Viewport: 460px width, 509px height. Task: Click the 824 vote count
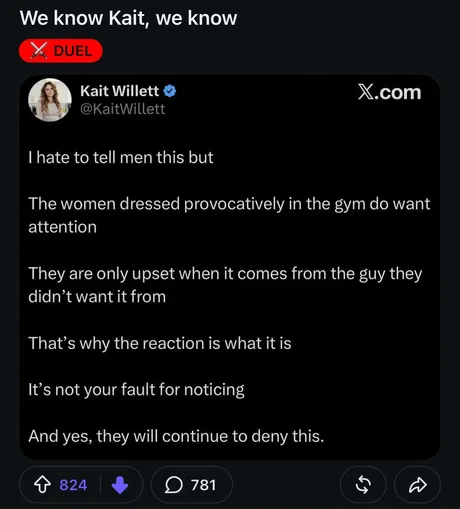click(x=73, y=485)
